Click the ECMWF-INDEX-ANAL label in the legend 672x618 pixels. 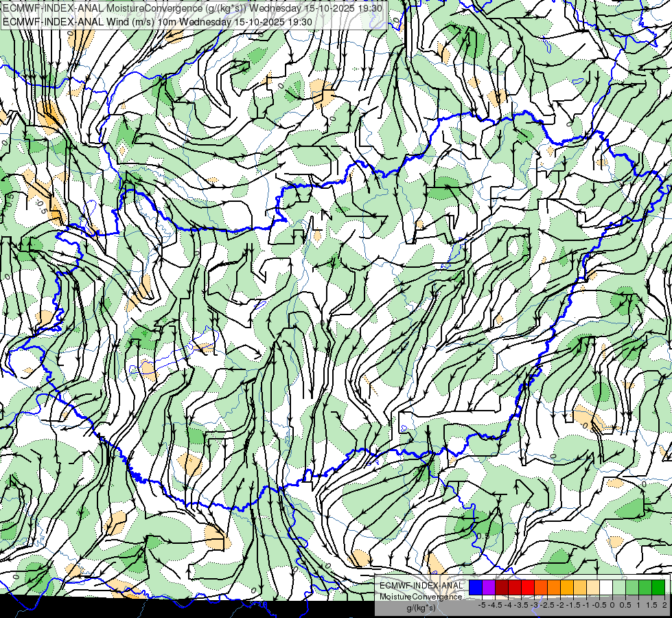pyautogui.click(x=421, y=586)
